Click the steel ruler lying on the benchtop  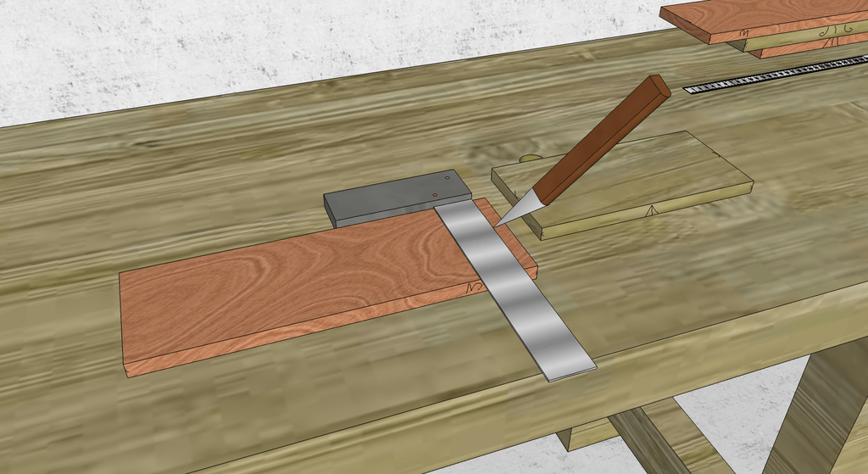tap(776, 74)
